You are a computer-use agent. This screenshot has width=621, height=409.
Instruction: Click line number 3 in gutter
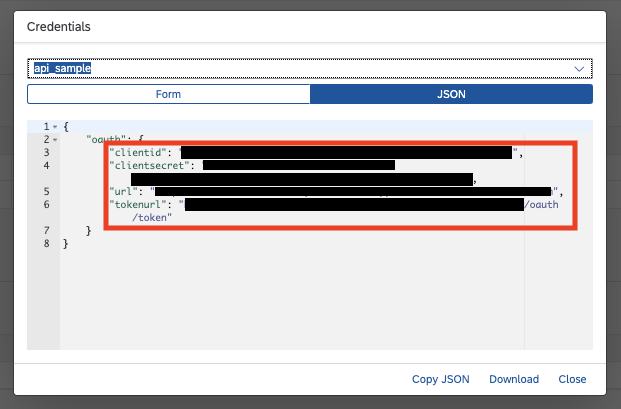(47, 152)
